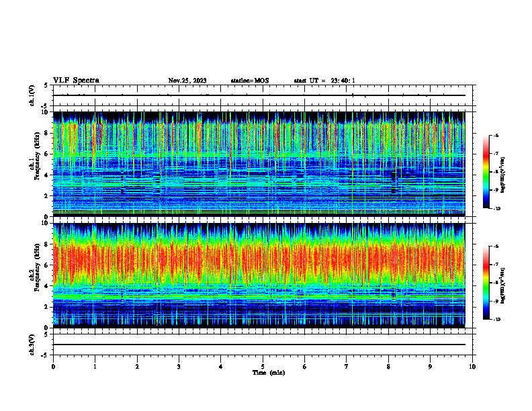Click the "6" tick on ch.1 frequency axis

coord(46,154)
